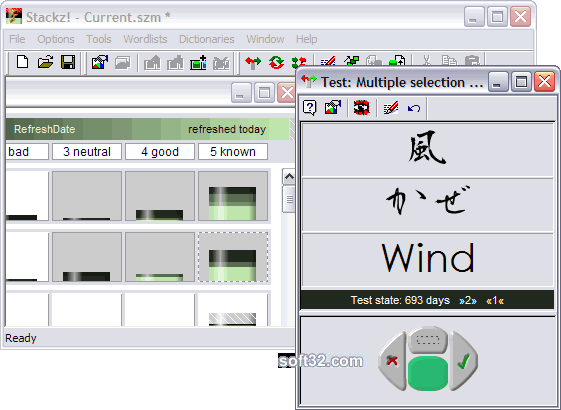Maximize the Test window
This screenshot has height=410, width=561.
(521, 82)
